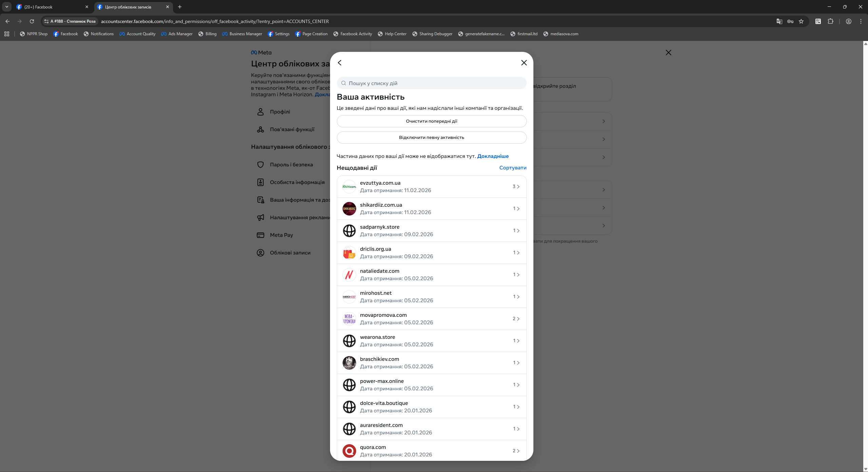Click the nataliedate.com red N icon
868x472 pixels.
pos(349,274)
